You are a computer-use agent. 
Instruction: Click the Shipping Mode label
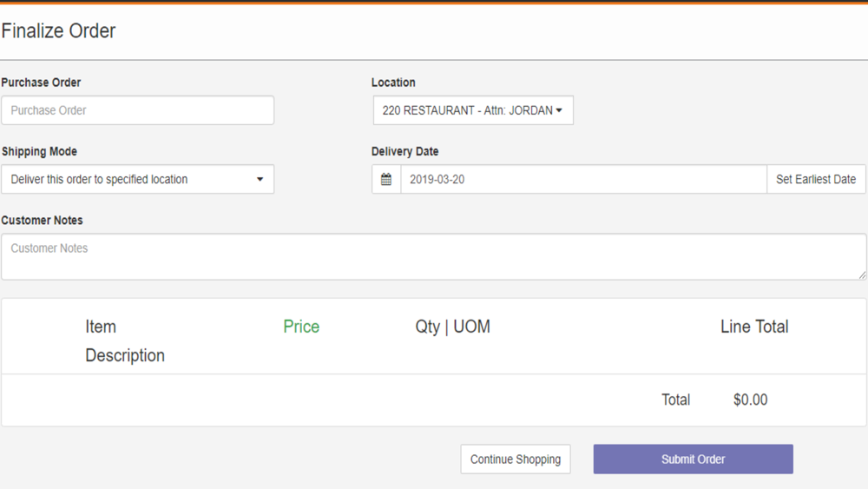click(39, 151)
